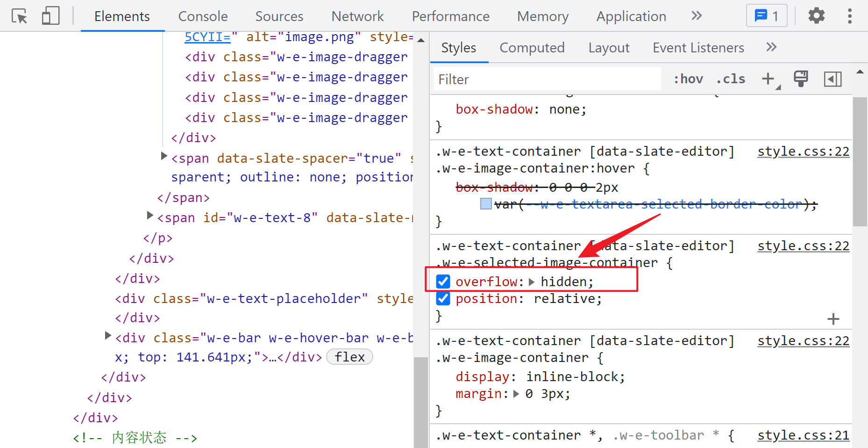Expand the overflow shorthand triangle
This screenshot has width=868, height=448.
click(x=532, y=282)
